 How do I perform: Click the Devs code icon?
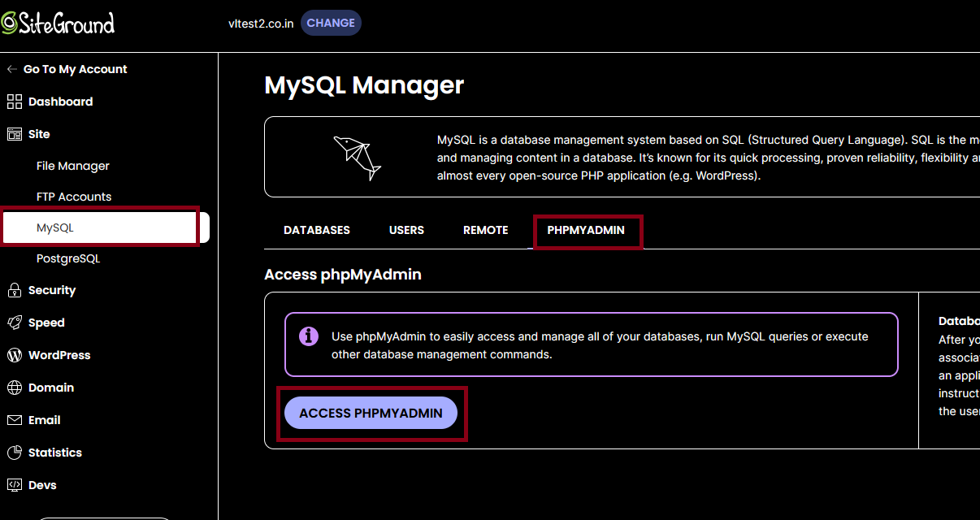coord(15,485)
